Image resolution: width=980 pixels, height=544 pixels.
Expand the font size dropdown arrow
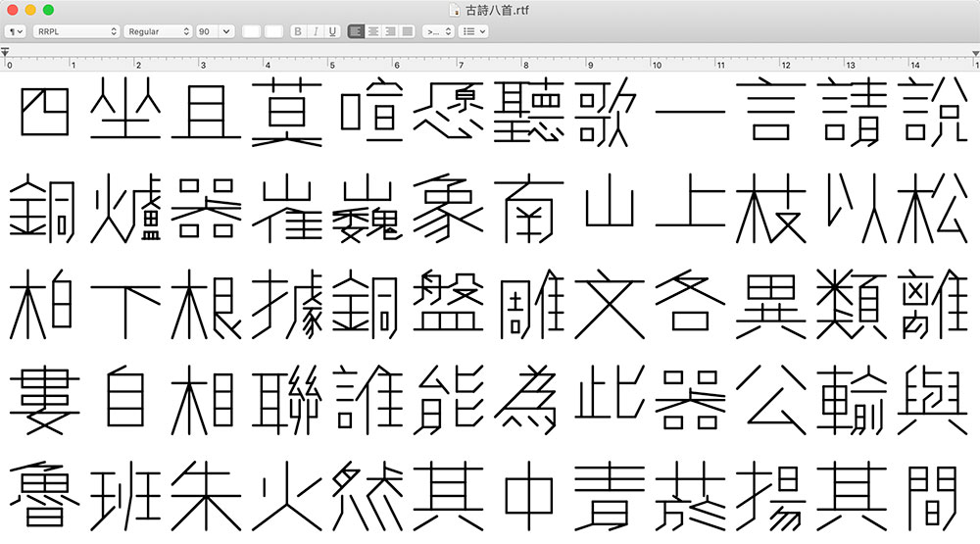tap(227, 31)
